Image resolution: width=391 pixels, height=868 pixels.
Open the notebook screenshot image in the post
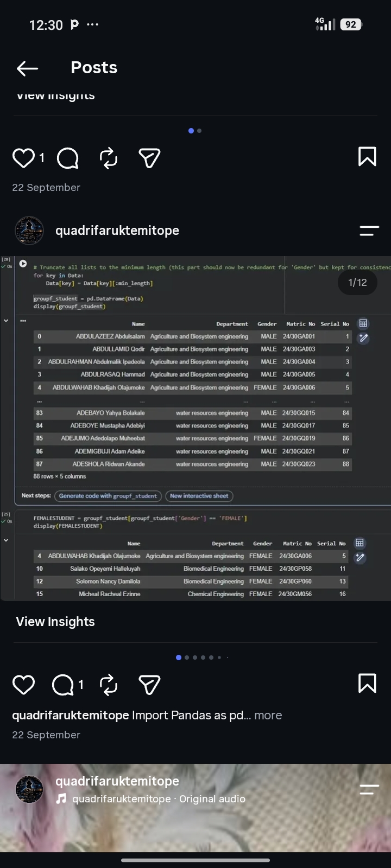click(x=195, y=429)
